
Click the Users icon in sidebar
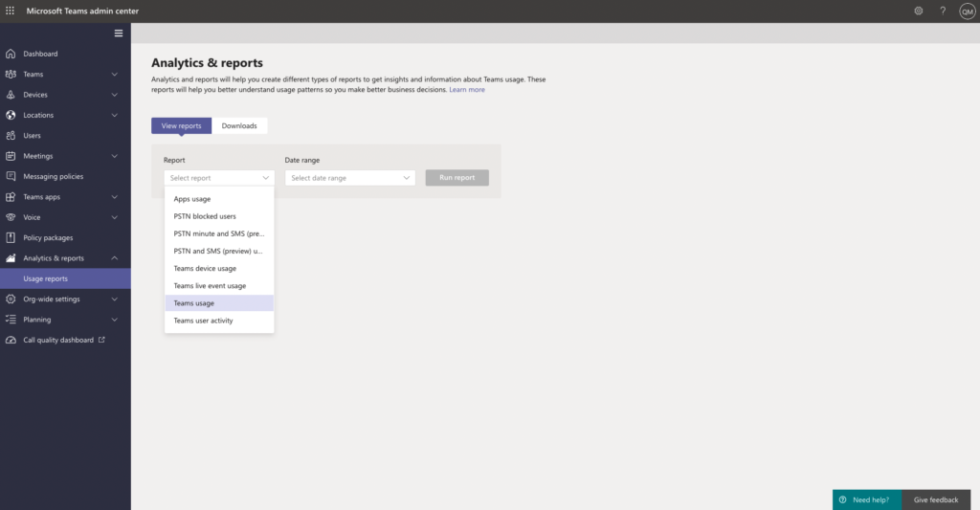click(11, 136)
